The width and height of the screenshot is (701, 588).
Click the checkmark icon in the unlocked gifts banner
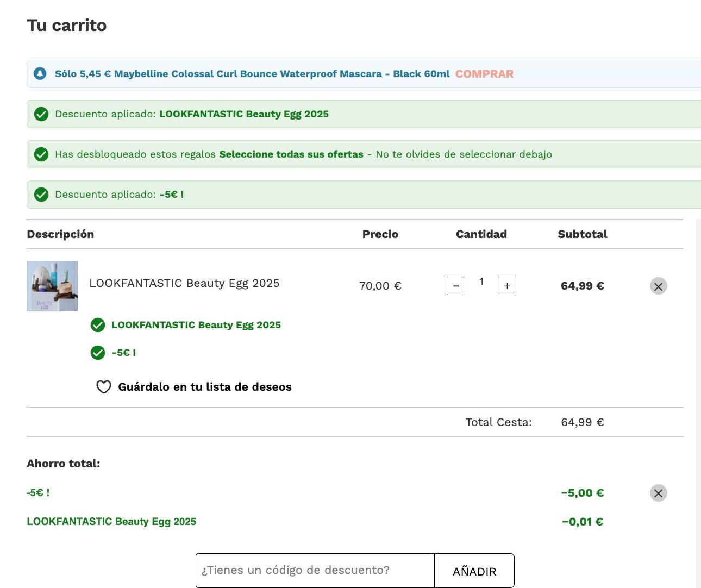pos(41,154)
